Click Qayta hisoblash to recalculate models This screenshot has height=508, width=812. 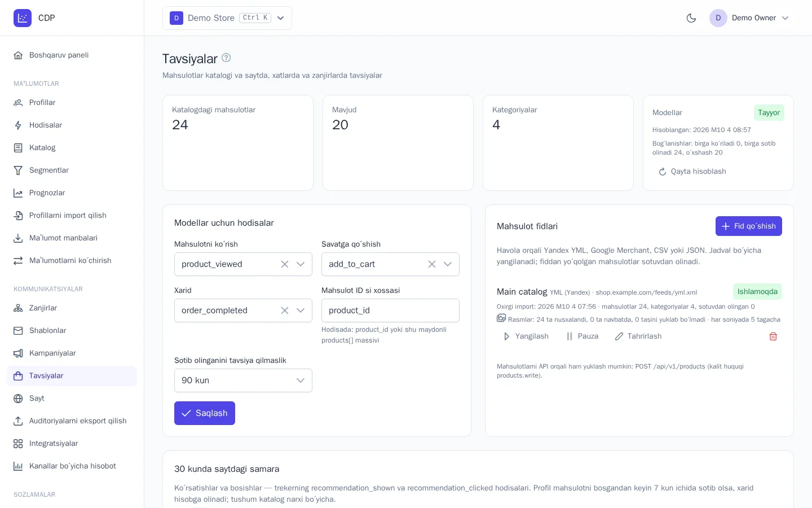click(692, 172)
